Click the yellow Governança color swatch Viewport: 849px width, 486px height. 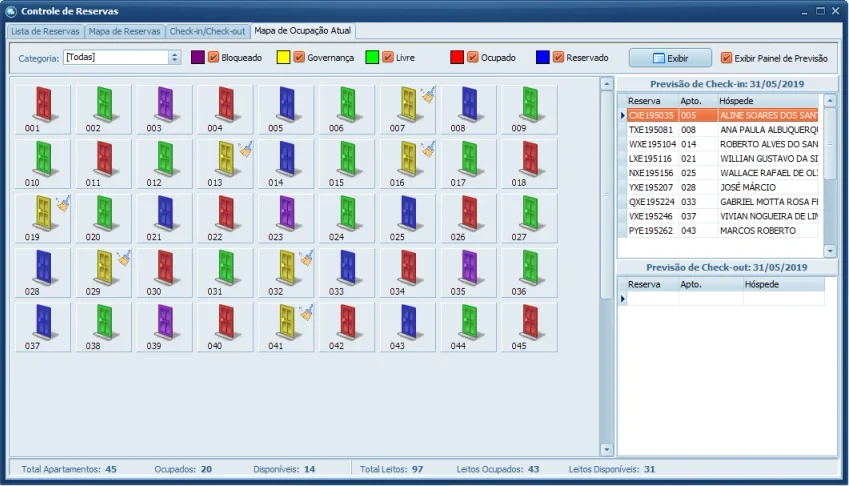283,57
